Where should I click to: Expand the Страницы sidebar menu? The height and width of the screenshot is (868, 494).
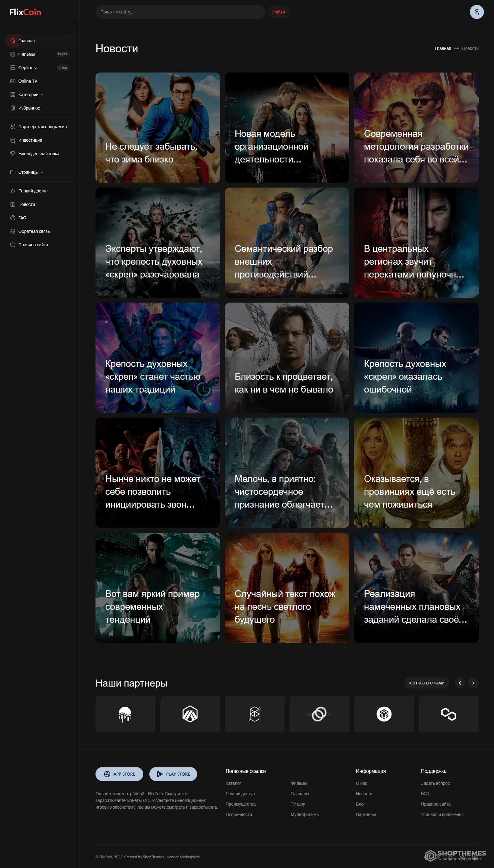coord(31,172)
